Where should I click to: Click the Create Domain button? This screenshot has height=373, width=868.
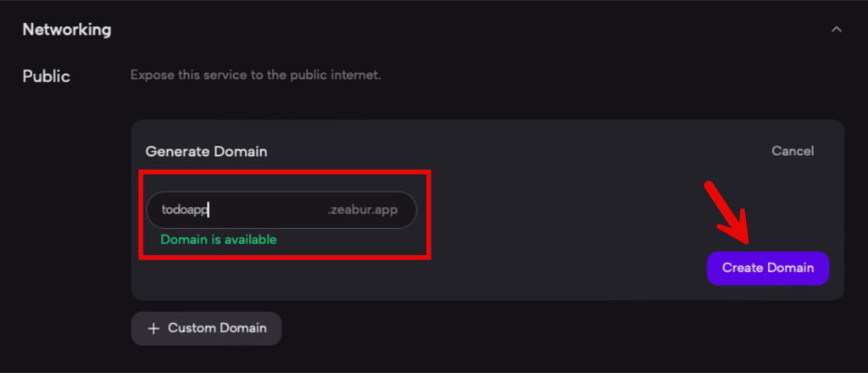pyautogui.click(x=767, y=268)
